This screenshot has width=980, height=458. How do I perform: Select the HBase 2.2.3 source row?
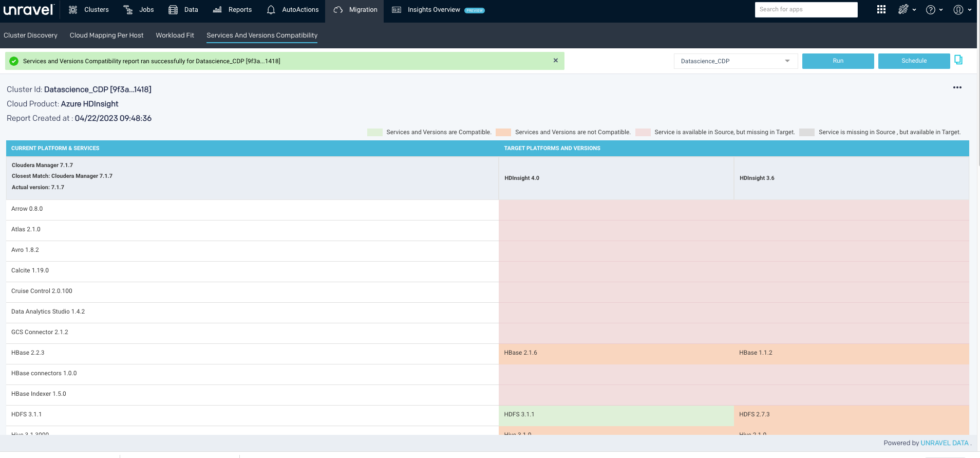point(252,354)
